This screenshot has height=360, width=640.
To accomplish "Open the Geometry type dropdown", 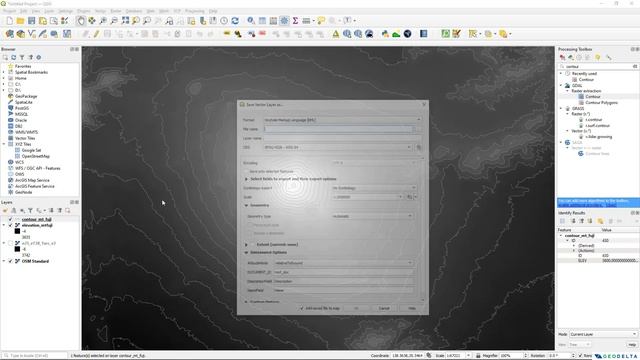I will 372,216.
